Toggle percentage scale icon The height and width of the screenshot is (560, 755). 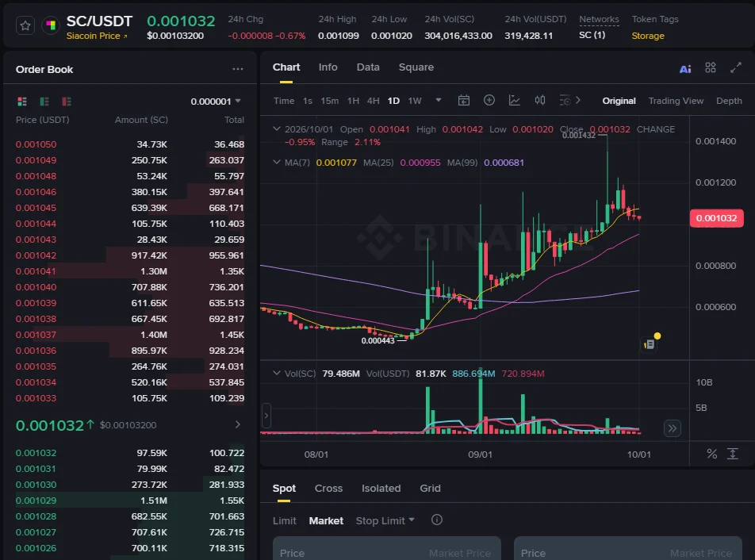(x=711, y=454)
